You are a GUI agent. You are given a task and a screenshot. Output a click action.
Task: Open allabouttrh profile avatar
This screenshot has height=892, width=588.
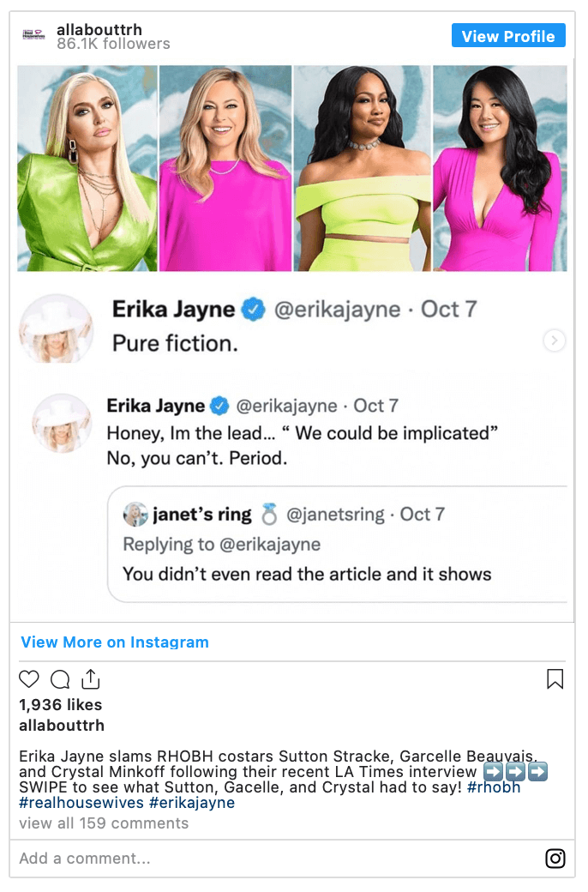33,35
